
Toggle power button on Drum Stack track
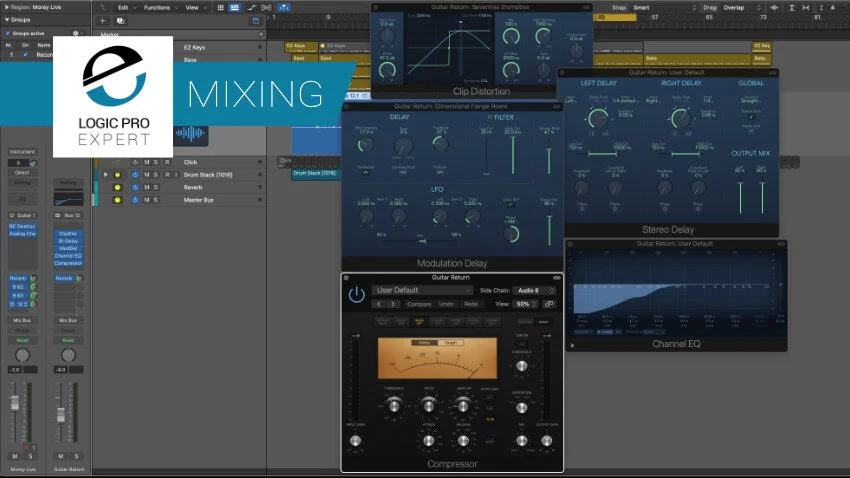(135, 175)
